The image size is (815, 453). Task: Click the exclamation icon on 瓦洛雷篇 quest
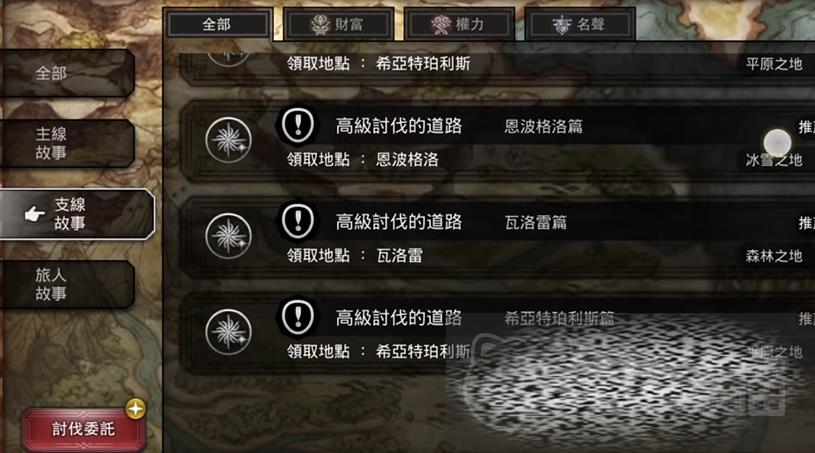pos(298,221)
